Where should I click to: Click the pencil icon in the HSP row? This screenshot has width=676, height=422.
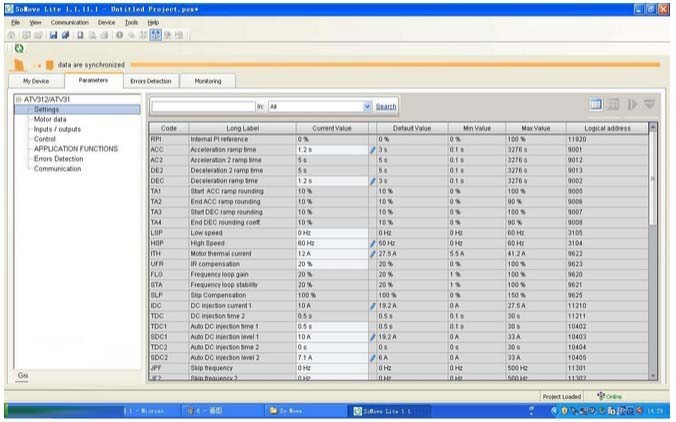(372, 244)
